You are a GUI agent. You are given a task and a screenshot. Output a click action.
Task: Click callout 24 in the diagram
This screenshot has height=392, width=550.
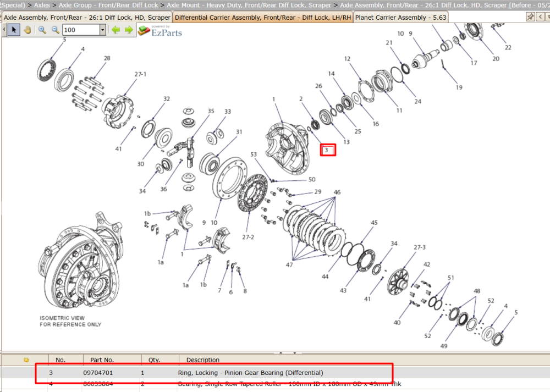click(418, 101)
